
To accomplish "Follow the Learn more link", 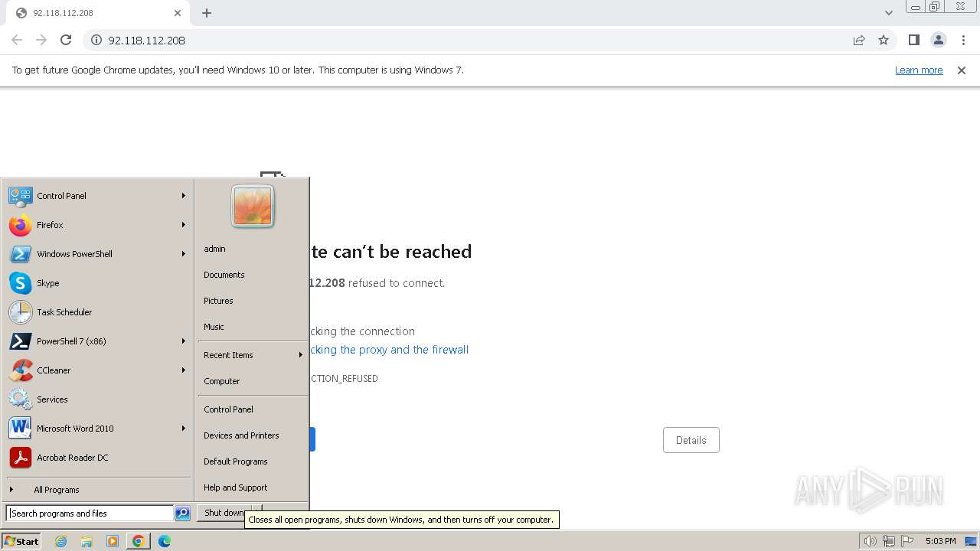I will 919,70.
